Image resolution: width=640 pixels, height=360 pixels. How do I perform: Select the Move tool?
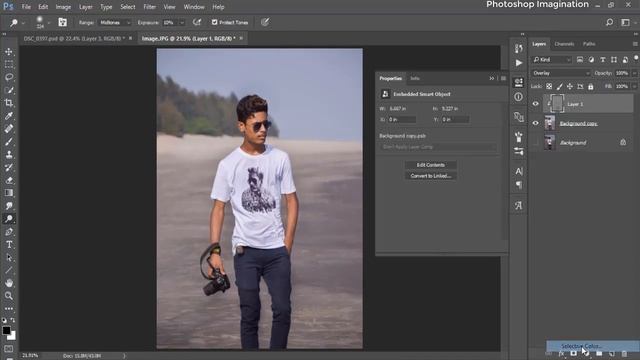coord(9,52)
